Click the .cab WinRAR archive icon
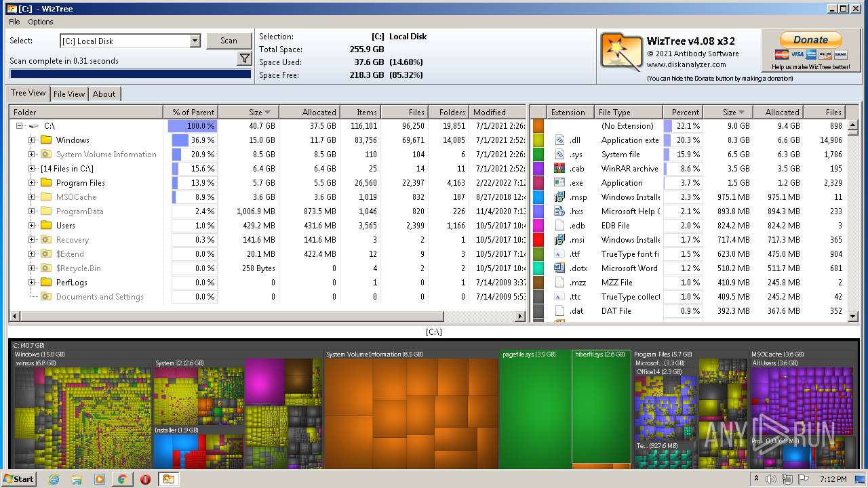Viewport: 868px width, 488px height. point(559,169)
